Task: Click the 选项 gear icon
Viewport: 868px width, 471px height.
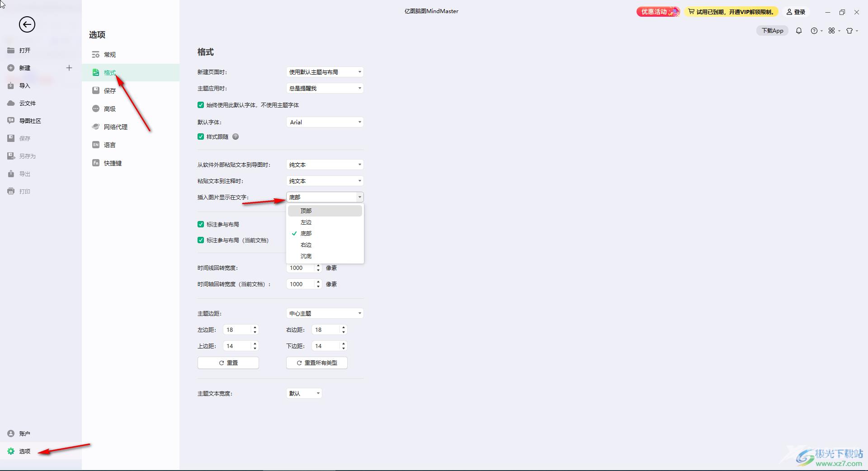Action: click(11, 451)
